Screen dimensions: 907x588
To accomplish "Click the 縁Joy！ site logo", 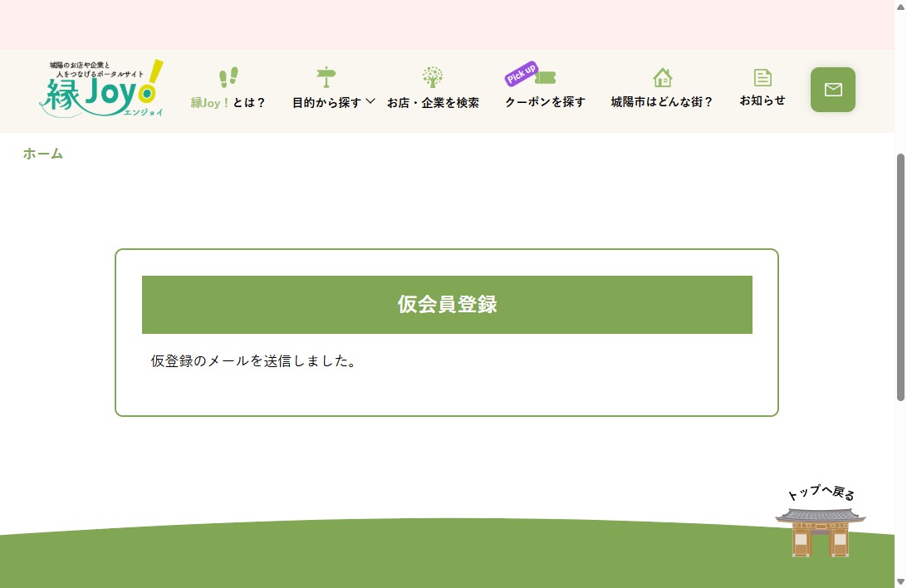I will [101, 90].
